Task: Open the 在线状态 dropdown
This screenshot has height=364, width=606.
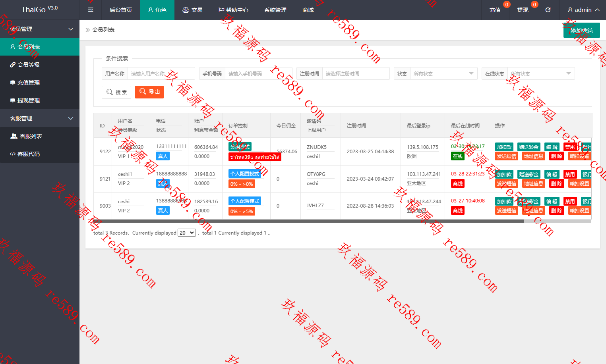Action: tap(541, 73)
